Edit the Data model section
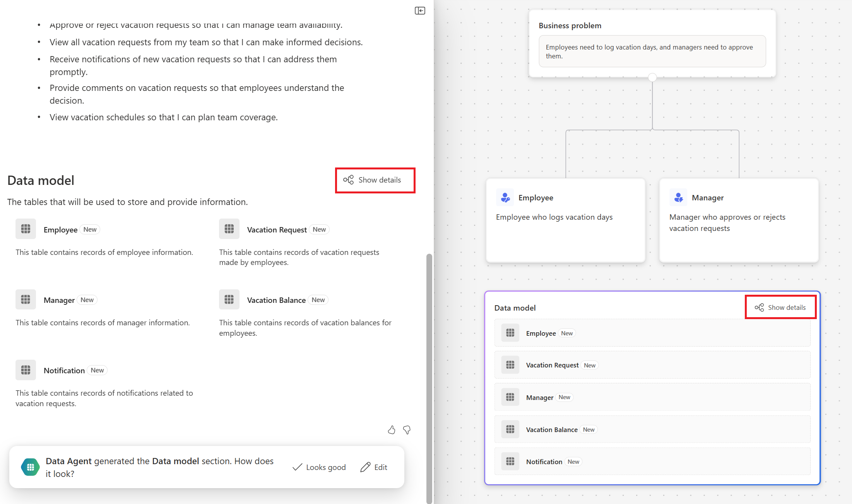This screenshot has height=504, width=852. [x=374, y=467]
